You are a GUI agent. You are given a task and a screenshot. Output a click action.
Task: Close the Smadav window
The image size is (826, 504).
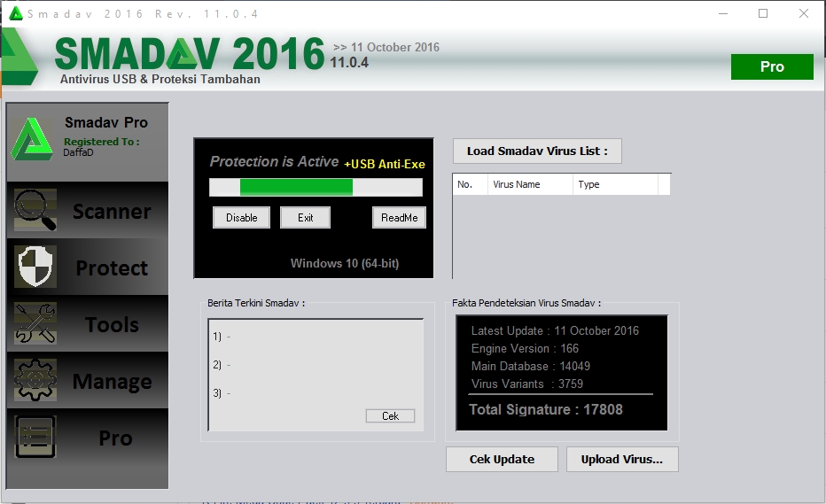(x=803, y=13)
